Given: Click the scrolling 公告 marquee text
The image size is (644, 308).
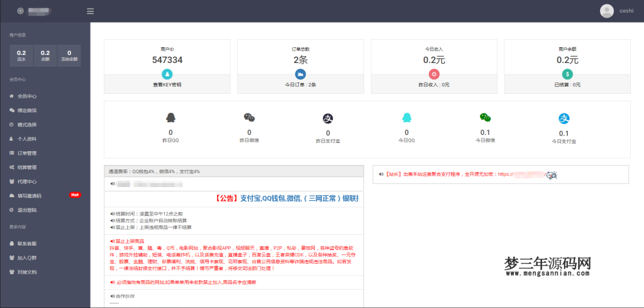Looking at the screenshot, I should pyautogui.click(x=287, y=198).
